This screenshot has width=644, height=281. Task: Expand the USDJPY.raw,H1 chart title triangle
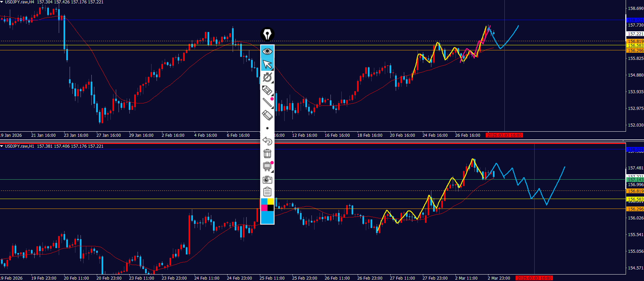pyautogui.click(x=2, y=146)
